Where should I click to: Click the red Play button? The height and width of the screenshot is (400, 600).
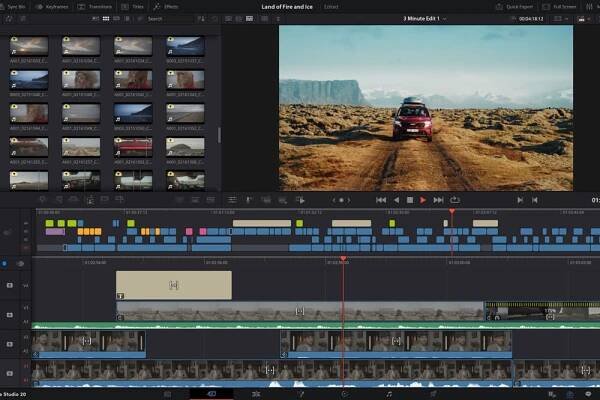point(423,200)
